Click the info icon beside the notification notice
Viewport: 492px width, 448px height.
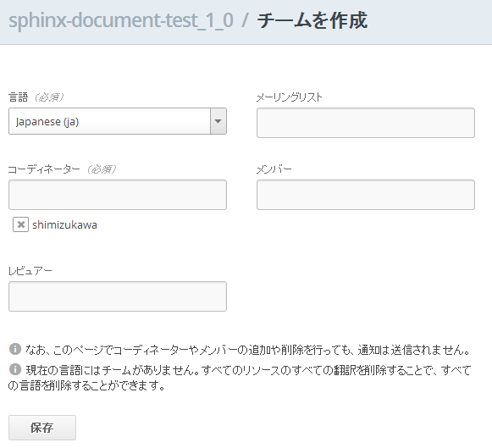point(15,349)
